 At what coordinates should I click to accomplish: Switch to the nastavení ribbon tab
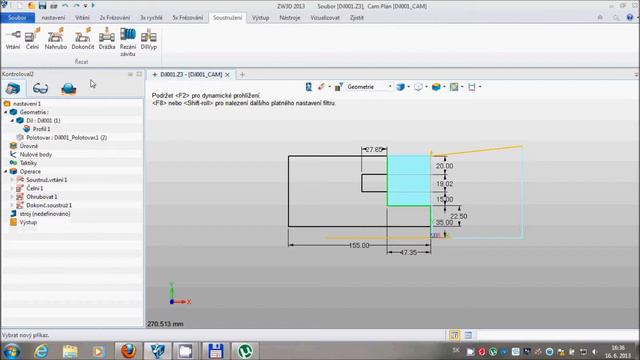tap(53, 18)
